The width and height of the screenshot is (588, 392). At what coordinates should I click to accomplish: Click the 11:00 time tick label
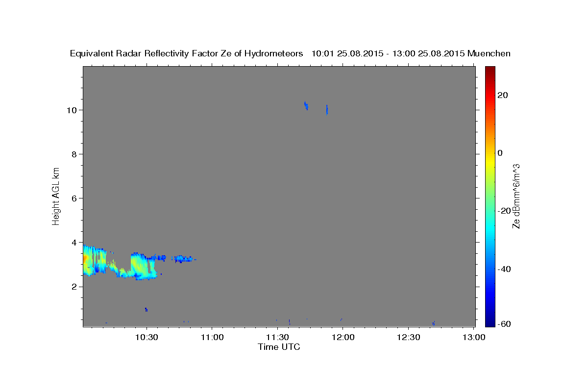[x=212, y=337]
